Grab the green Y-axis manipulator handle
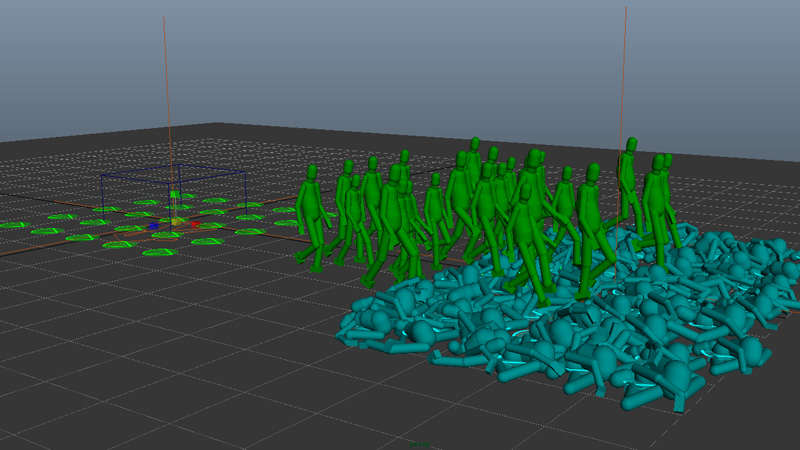 pos(174,194)
